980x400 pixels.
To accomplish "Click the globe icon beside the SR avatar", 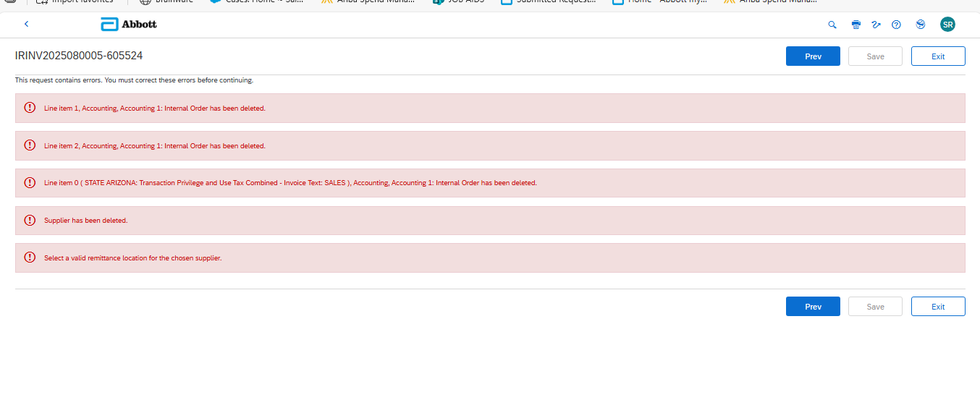I will pyautogui.click(x=921, y=25).
